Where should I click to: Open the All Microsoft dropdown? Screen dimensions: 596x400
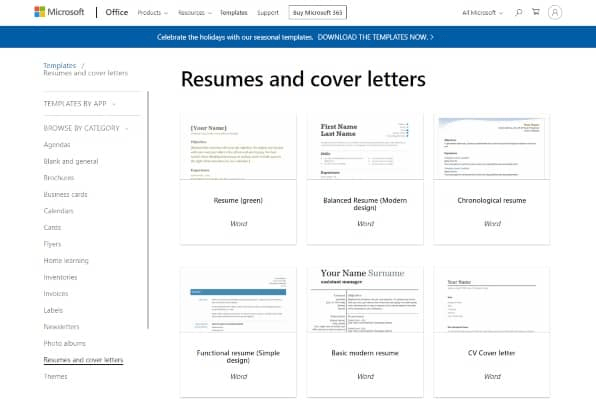coord(482,13)
